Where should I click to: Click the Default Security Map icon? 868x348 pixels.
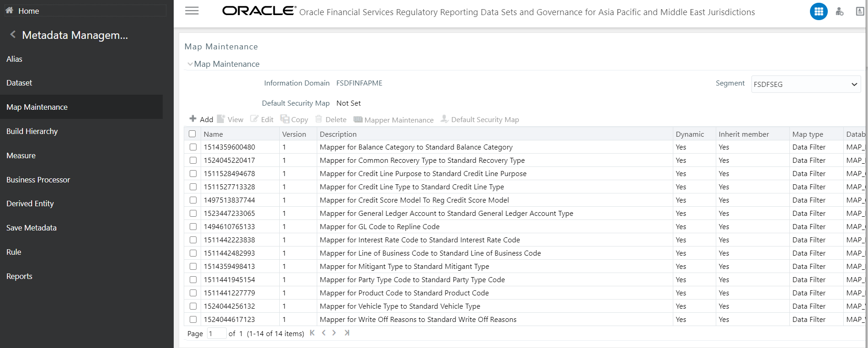coord(444,119)
